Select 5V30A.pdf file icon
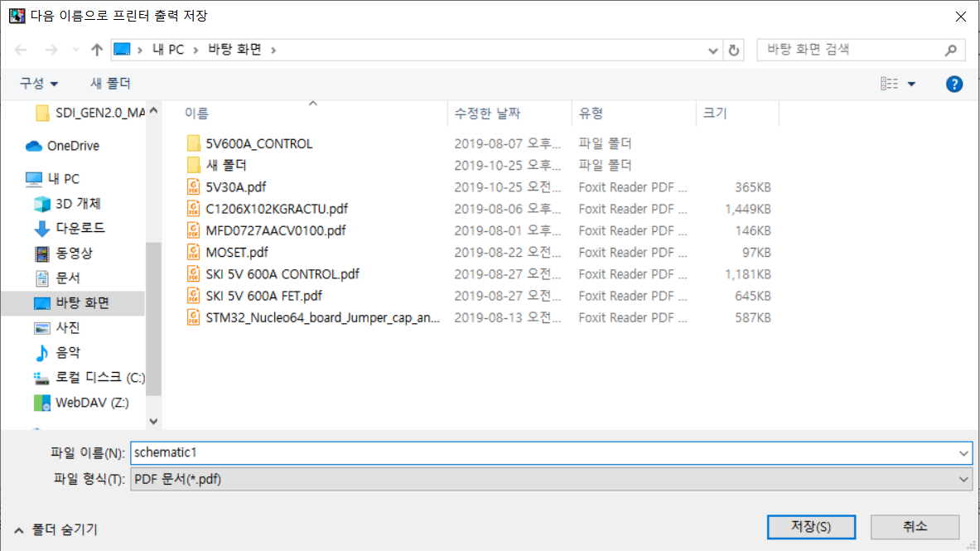Image resolution: width=980 pixels, height=551 pixels. pyautogui.click(x=194, y=187)
